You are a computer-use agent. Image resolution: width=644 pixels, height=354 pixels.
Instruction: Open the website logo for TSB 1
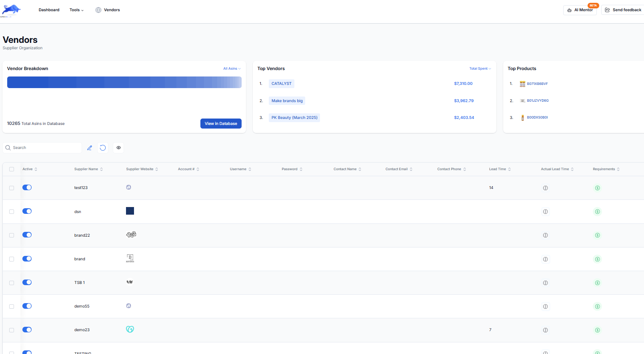130,282
